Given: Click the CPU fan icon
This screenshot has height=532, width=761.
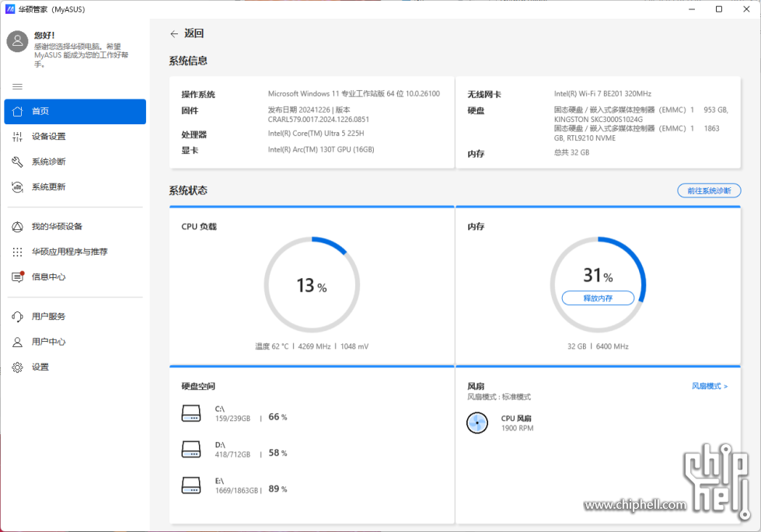Looking at the screenshot, I should click(x=477, y=423).
